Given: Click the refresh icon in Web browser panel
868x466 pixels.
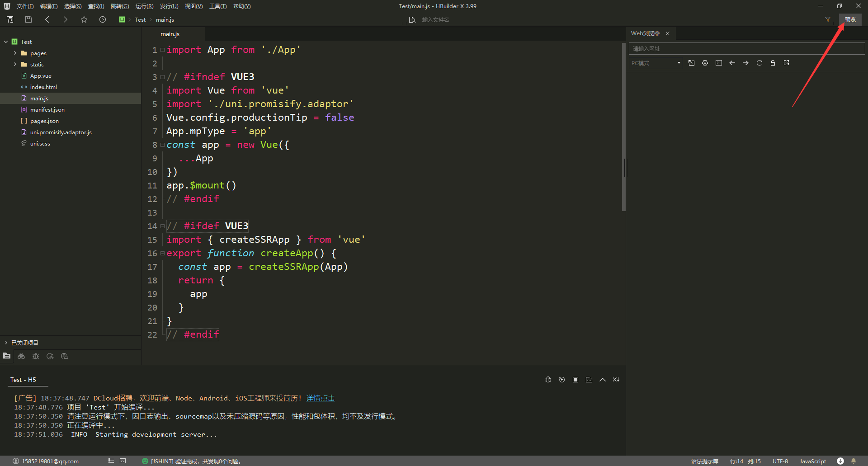Looking at the screenshot, I should pyautogui.click(x=759, y=63).
